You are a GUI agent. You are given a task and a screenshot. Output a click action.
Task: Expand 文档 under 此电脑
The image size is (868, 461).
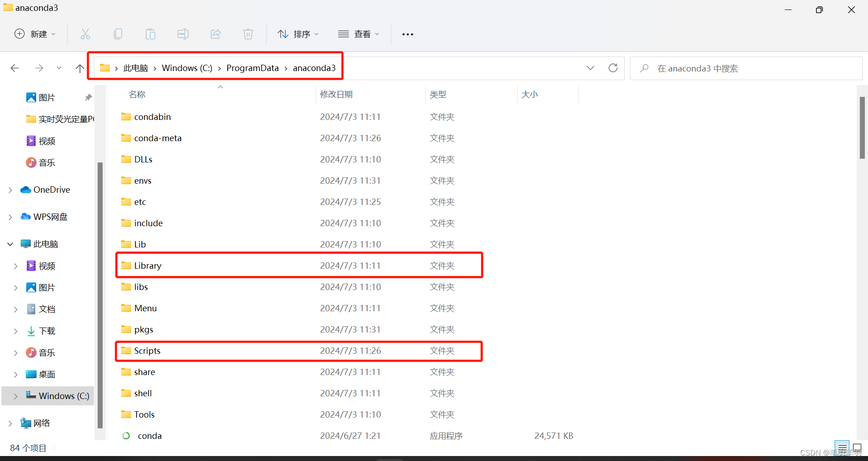(x=16, y=309)
